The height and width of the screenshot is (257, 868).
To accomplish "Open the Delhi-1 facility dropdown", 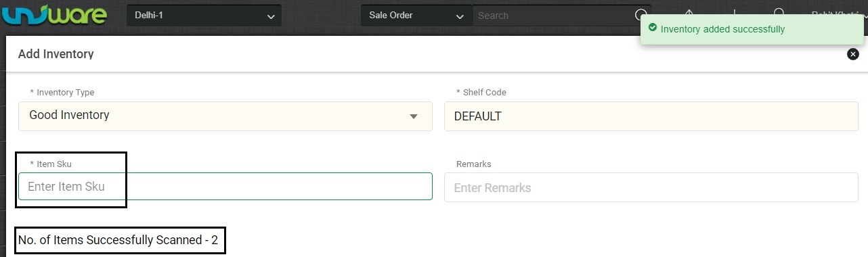I will coord(204,16).
